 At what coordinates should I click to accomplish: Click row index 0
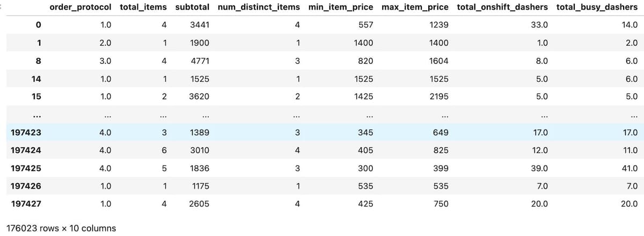point(39,25)
